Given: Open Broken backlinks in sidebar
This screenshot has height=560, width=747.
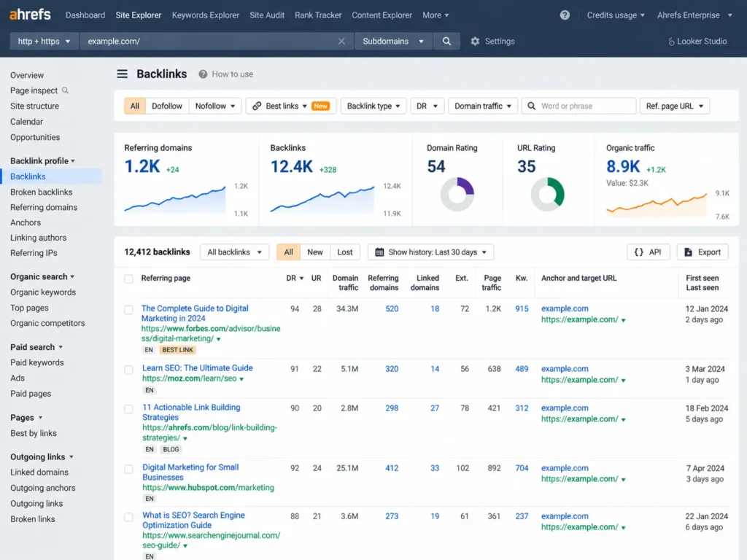Looking at the screenshot, I should [42, 192].
